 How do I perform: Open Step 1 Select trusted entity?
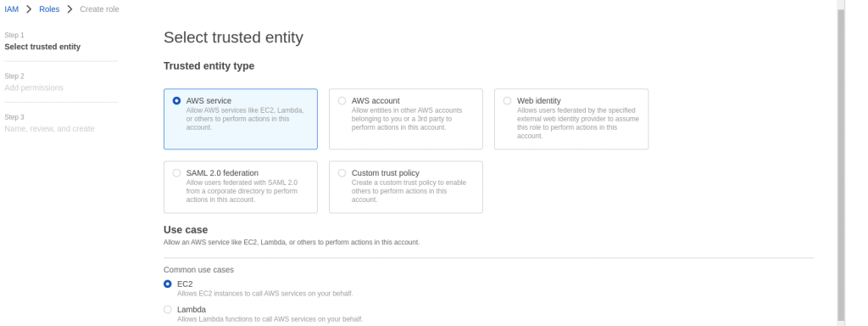pyautogui.click(x=42, y=42)
